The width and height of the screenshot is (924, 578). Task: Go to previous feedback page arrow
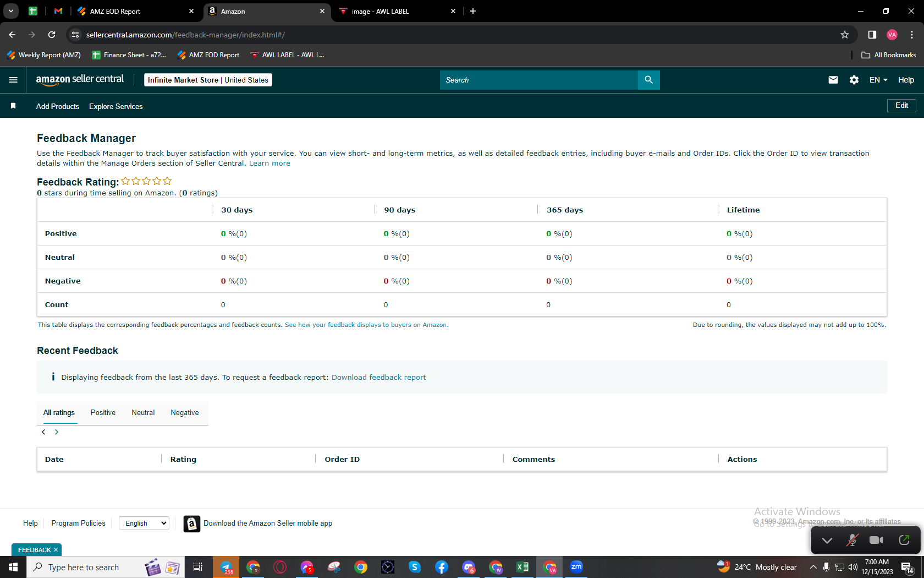[43, 432]
